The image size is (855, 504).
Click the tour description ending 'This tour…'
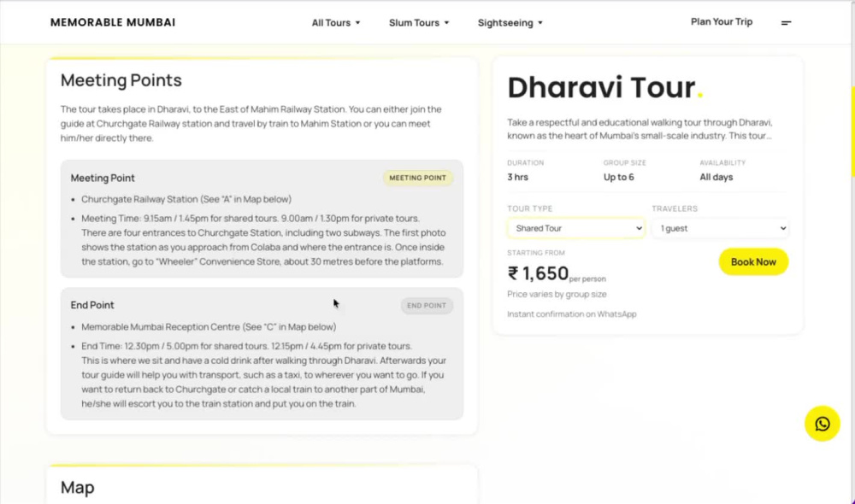point(640,129)
